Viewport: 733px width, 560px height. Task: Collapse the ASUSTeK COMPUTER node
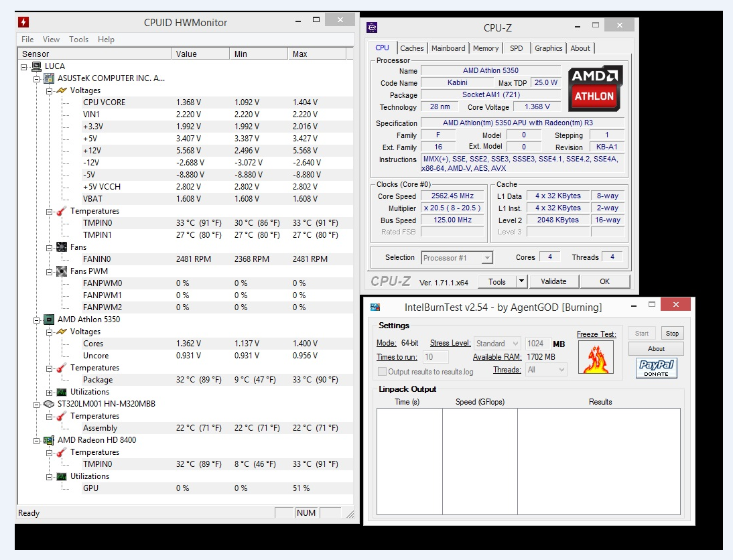click(36, 79)
